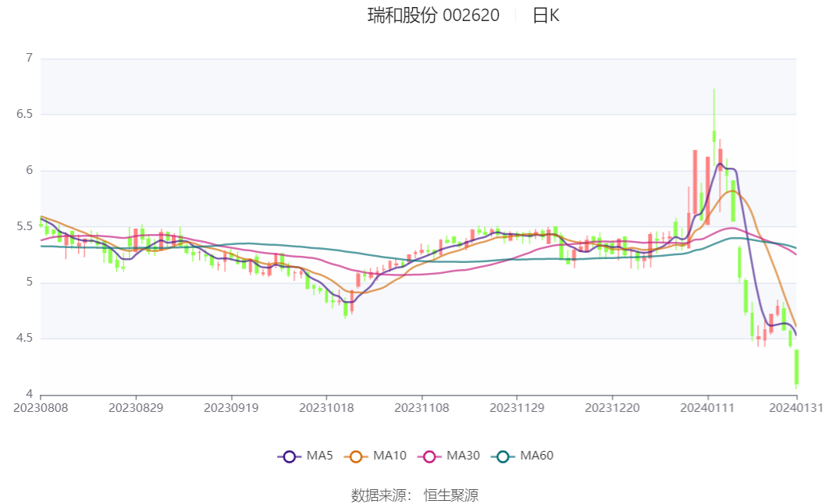
Task: Click the 20230829 date axis label
Action: click(136, 408)
